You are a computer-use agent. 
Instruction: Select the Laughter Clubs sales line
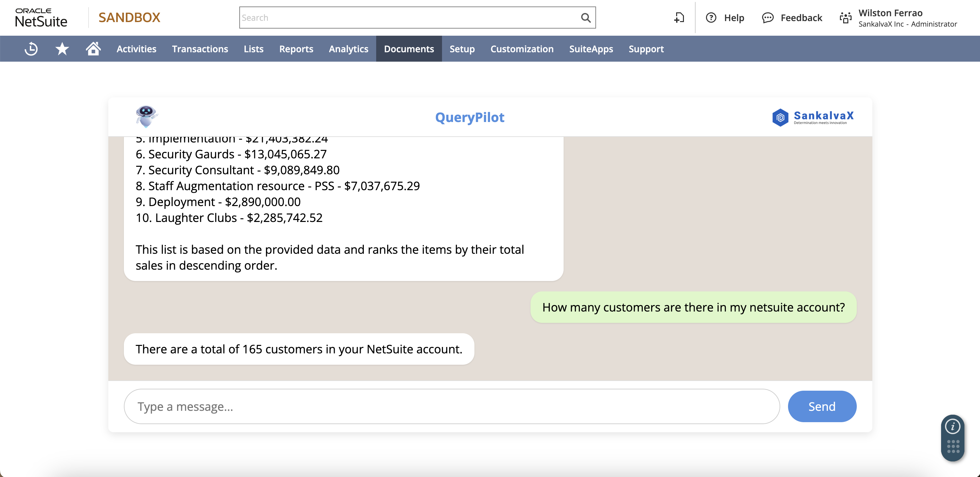tap(229, 218)
